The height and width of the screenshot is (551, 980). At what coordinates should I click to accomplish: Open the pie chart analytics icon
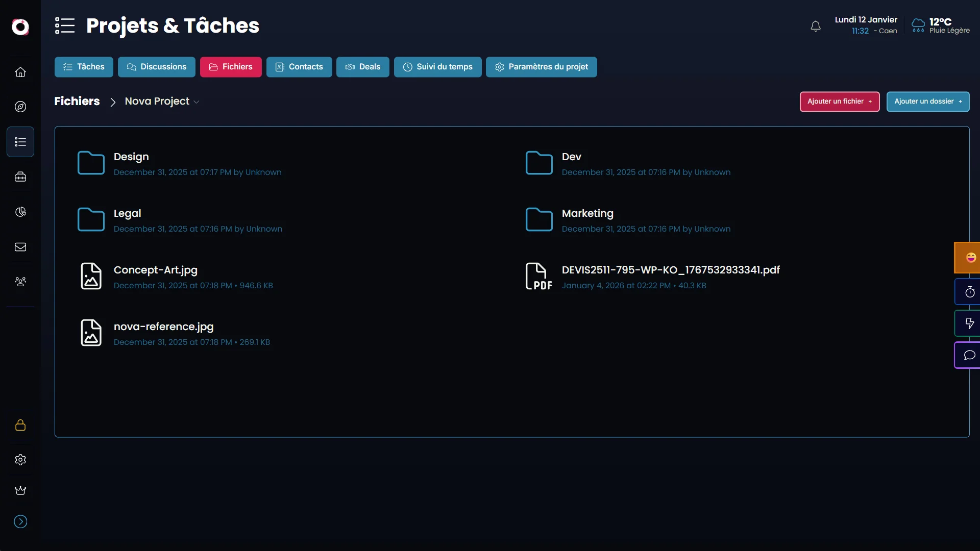[20, 212]
